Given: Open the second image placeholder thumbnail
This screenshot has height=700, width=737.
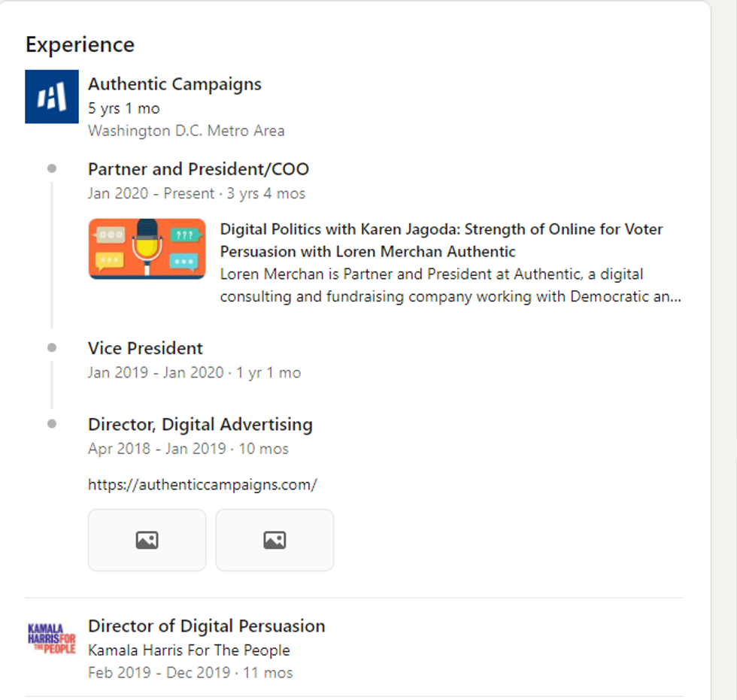Looking at the screenshot, I should 274,540.
